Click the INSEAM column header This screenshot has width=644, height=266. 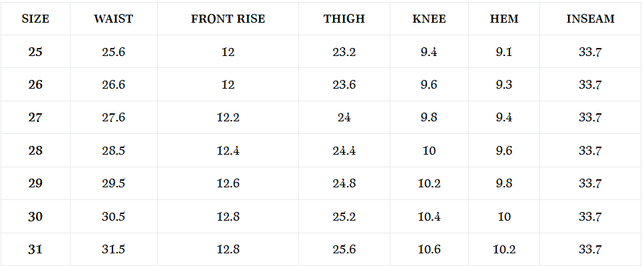pyautogui.click(x=591, y=19)
